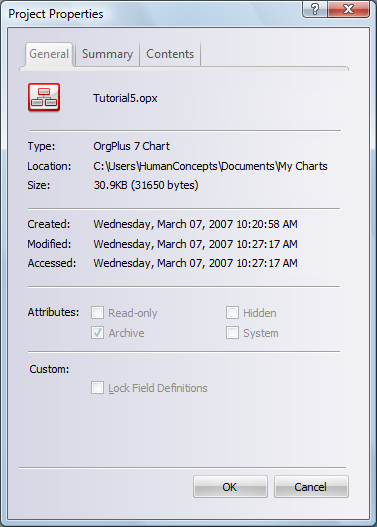Viewport: 377px width, 527px height.
Task: Switch to the Summary tab
Action: [x=107, y=54]
